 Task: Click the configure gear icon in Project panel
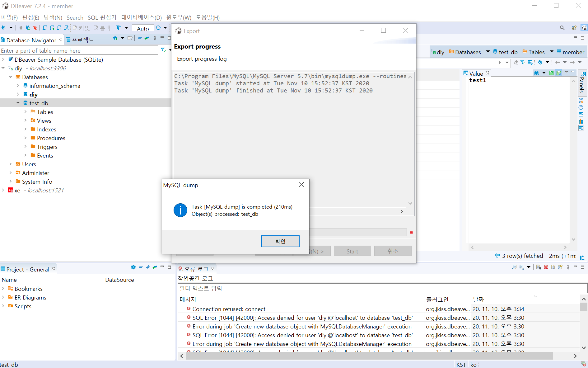point(133,267)
